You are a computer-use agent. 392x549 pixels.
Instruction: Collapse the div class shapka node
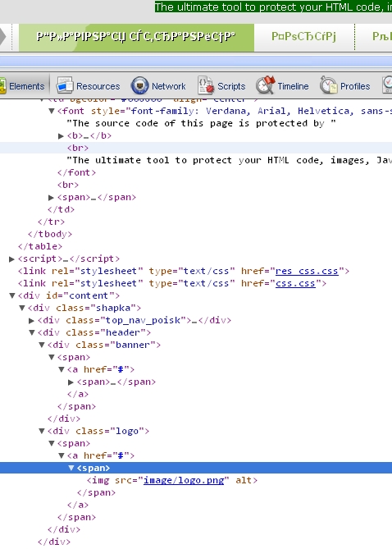tap(21, 308)
